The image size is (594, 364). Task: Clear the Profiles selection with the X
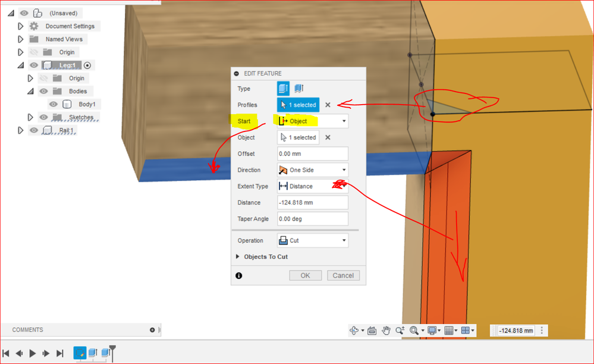tap(328, 105)
